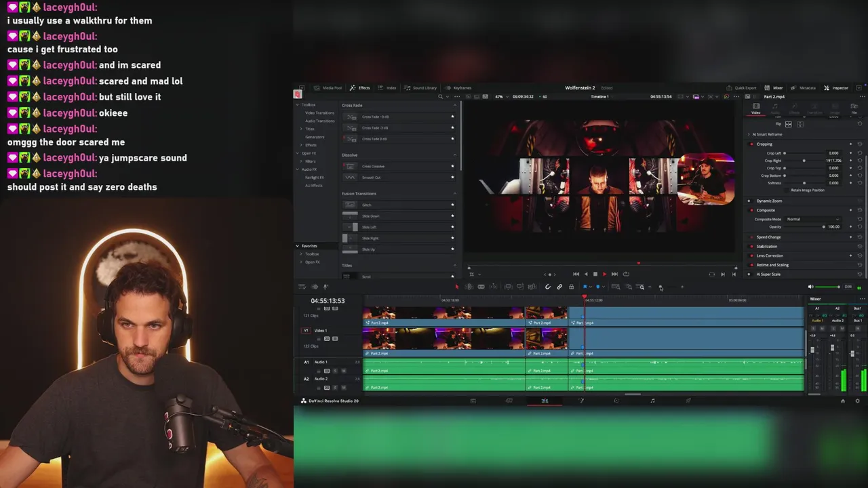
Task: Select Video Transitions in Toolbox
Action: point(319,113)
